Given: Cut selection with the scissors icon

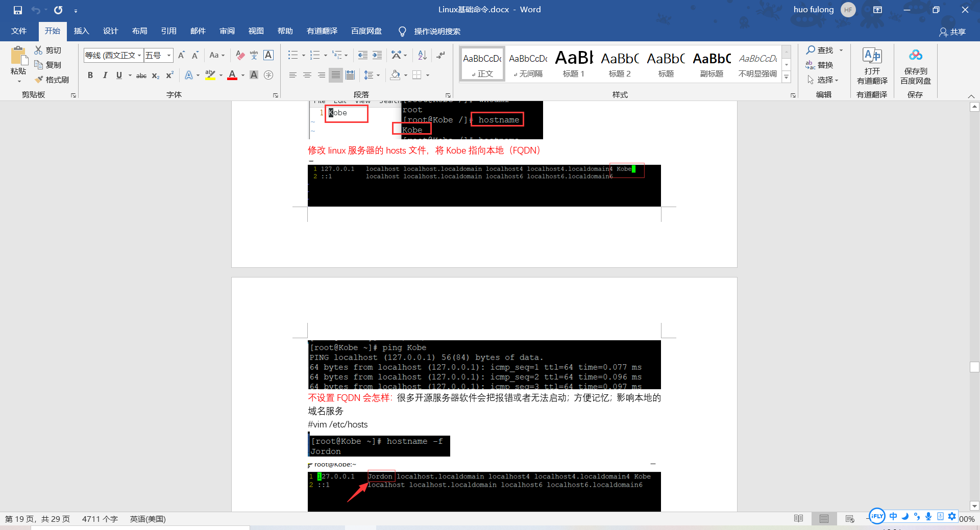Looking at the screenshot, I should tap(48, 50).
